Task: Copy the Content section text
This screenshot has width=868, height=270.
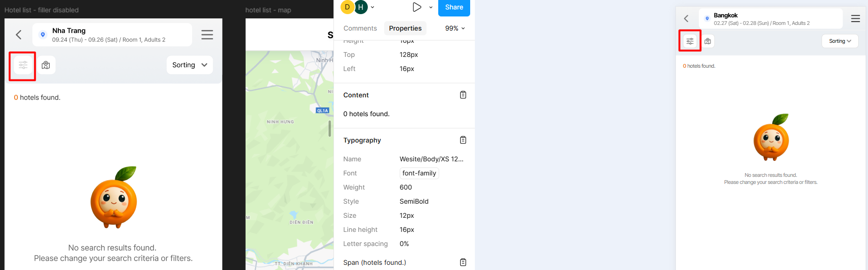Action: [463, 95]
